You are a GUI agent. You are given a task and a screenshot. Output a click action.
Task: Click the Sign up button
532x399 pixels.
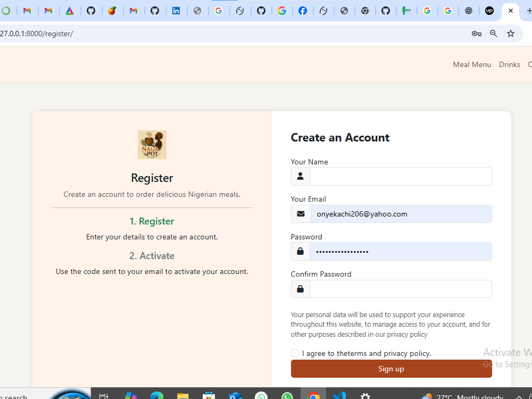[x=391, y=369]
